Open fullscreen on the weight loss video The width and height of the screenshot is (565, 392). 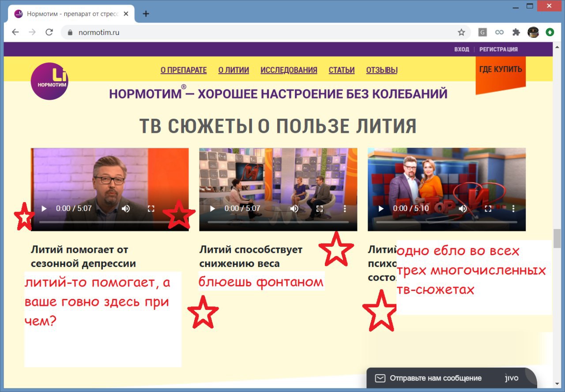[320, 208]
